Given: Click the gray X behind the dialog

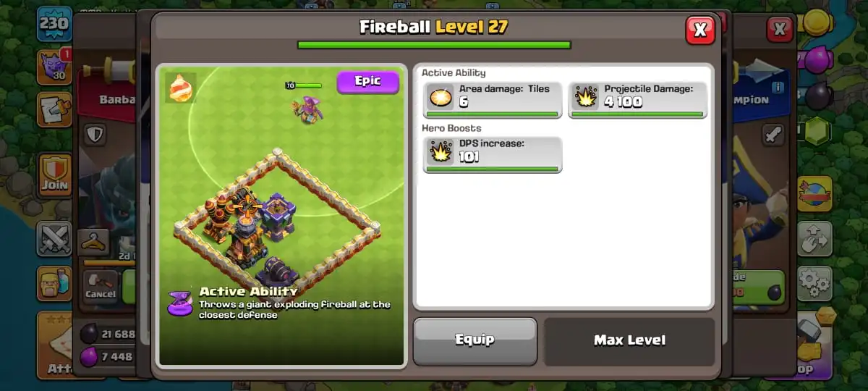Looking at the screenshot, I should click(779, 29).
